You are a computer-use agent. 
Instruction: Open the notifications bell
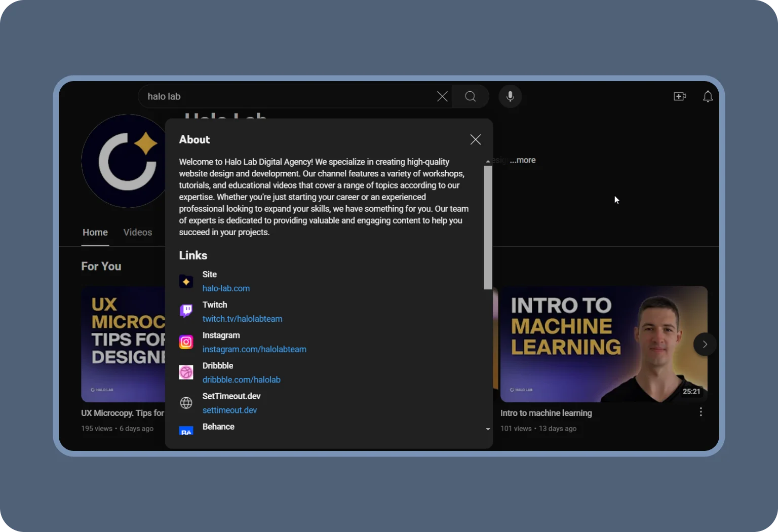[708, 96]
